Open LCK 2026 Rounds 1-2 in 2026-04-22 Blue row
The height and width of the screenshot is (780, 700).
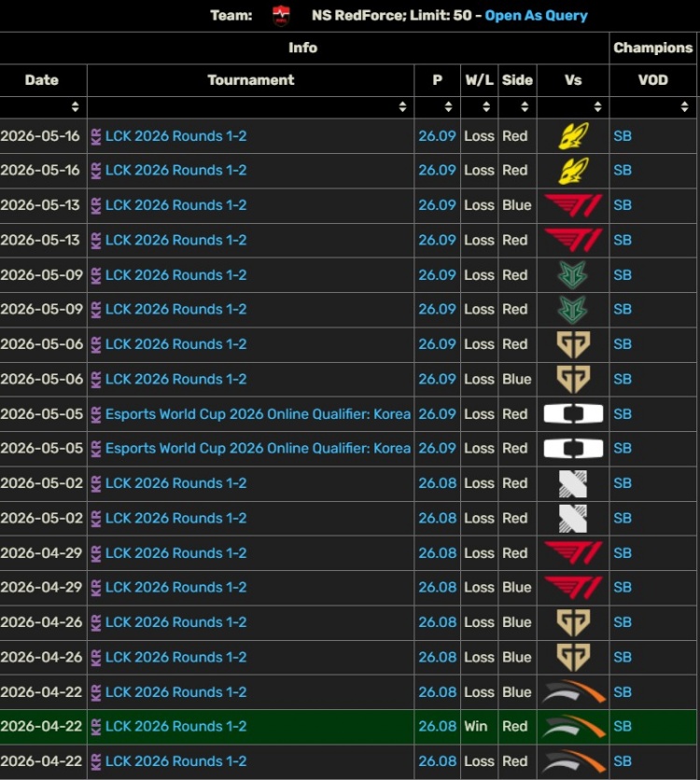176,692
